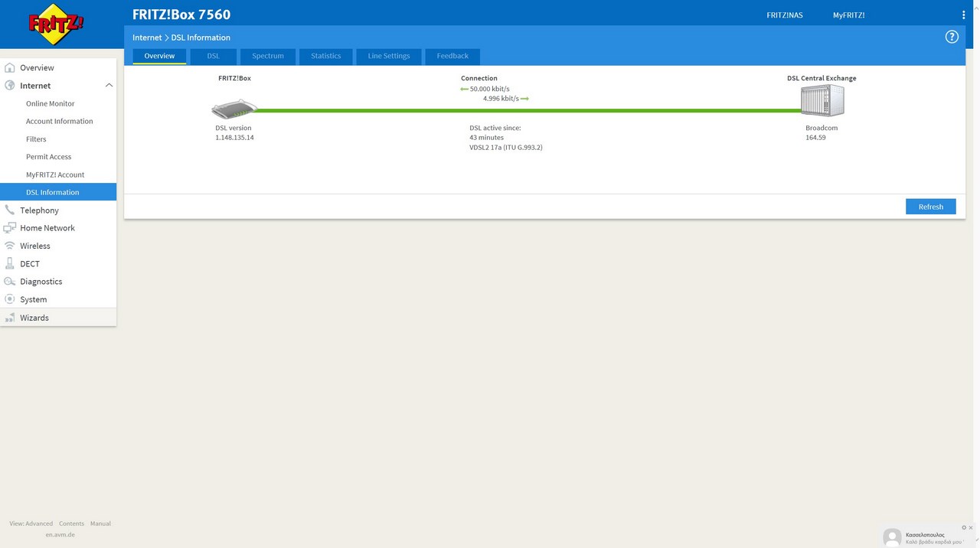Click the Telephony phone icon
Image resolution: width=980 pixels, height=548 pixels.
(10, 210)
